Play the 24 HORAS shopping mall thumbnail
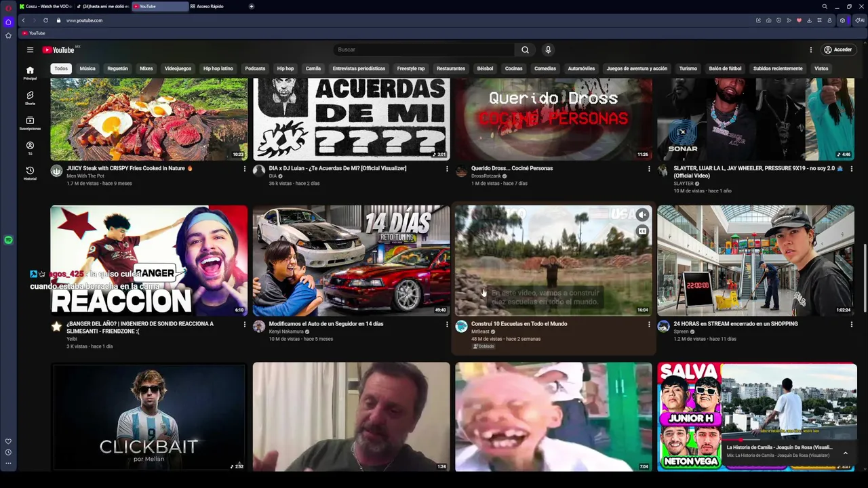 (x=755, y=260)
